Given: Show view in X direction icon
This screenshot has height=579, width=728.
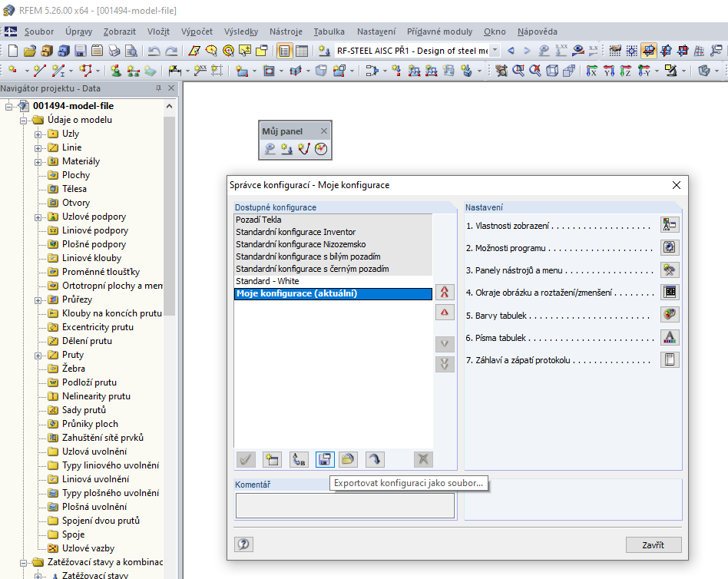Looking at the screenshot, I should tap(591, 71).
